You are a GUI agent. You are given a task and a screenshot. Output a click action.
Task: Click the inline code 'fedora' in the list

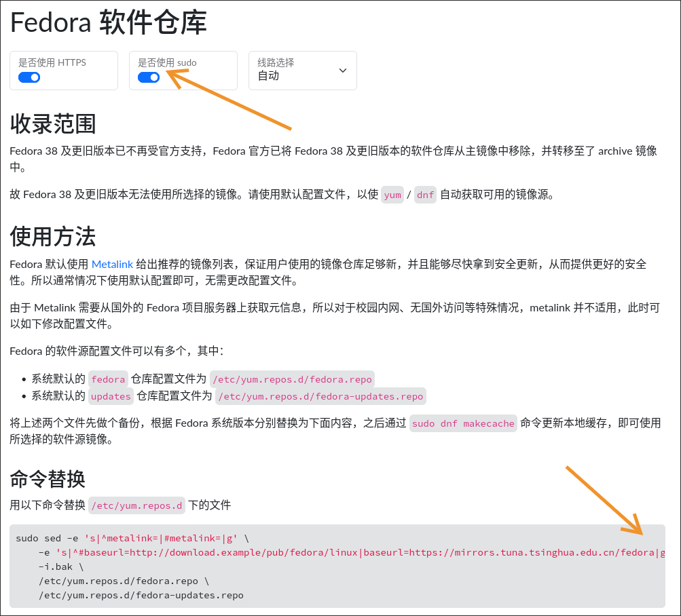pyautogui.click(x=108, y=379)
